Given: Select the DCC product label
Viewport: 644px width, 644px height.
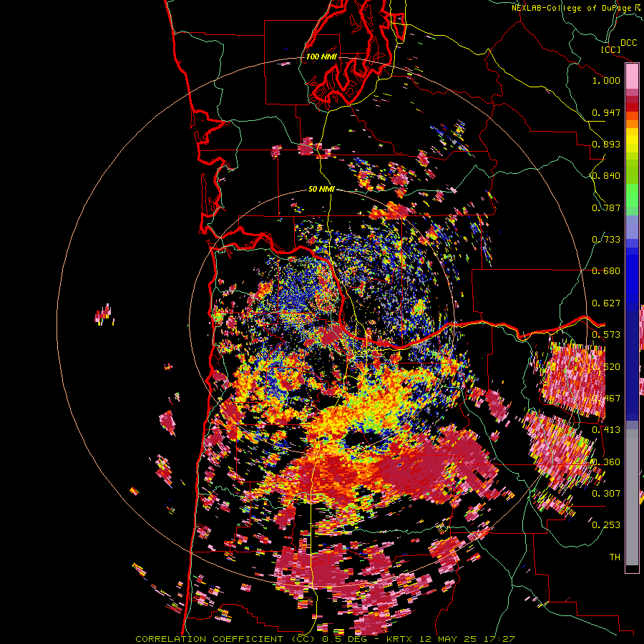Looking at the screenshot, I should (629, 43).
